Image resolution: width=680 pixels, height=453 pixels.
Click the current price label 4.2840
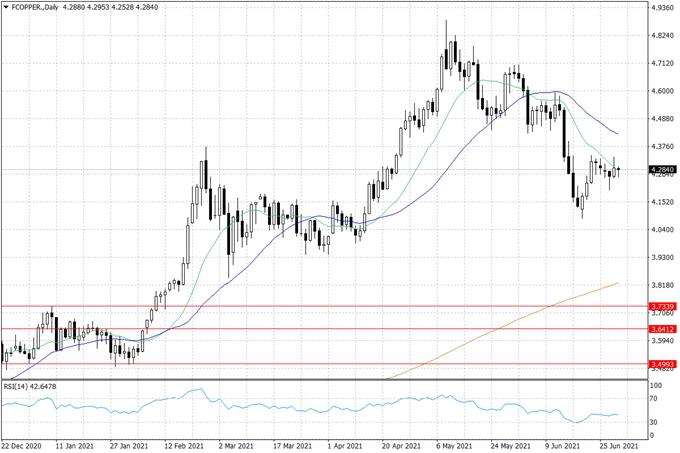pos(662,169)
